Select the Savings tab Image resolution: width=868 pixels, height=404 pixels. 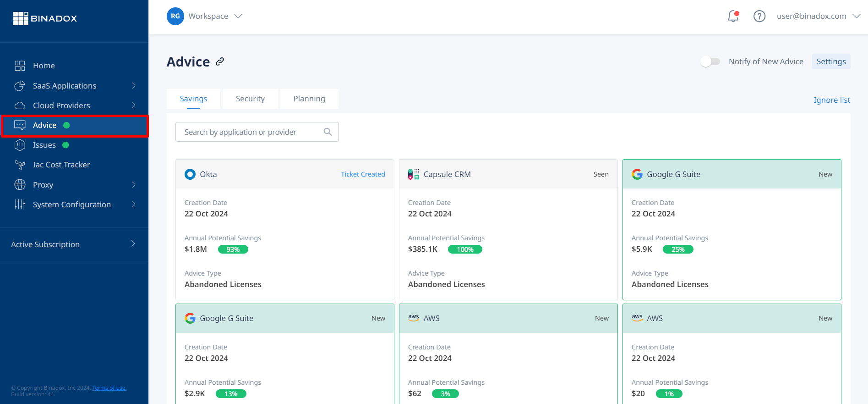point(193,99)
